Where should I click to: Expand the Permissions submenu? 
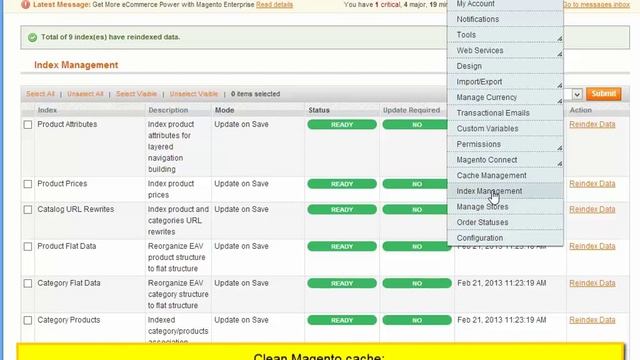[x=505, y=144]
